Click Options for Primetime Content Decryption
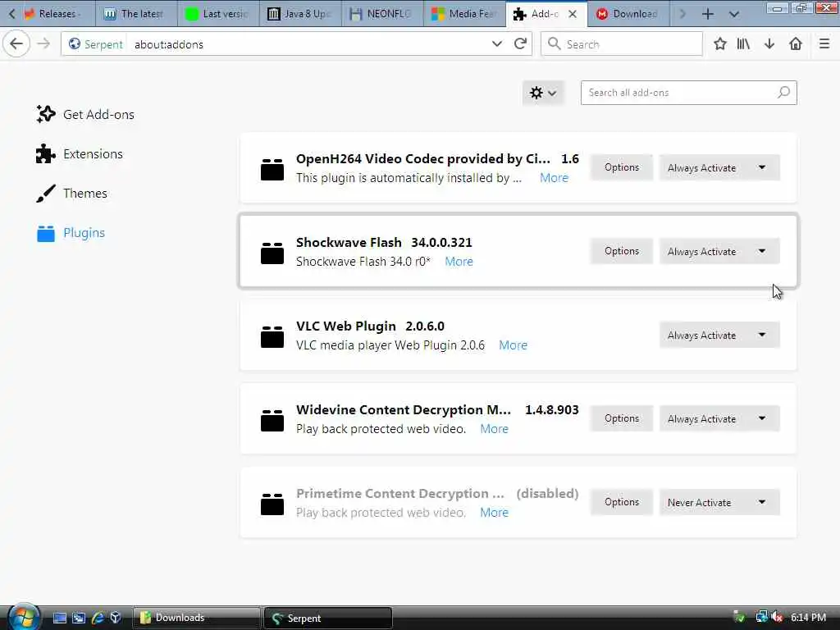Image resolution: width=840 pixels, height=630 pixels. pyautogui.click(x=622, y=502)
